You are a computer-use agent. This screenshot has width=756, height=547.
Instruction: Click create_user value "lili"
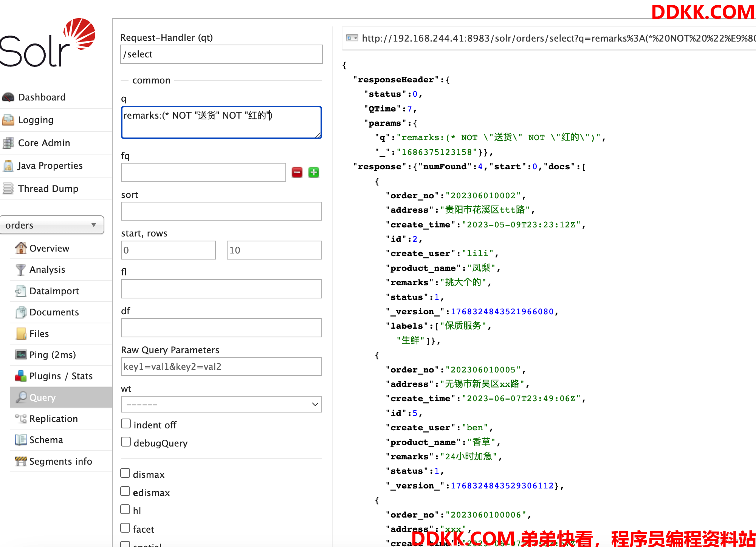click(x=478, y=253)
